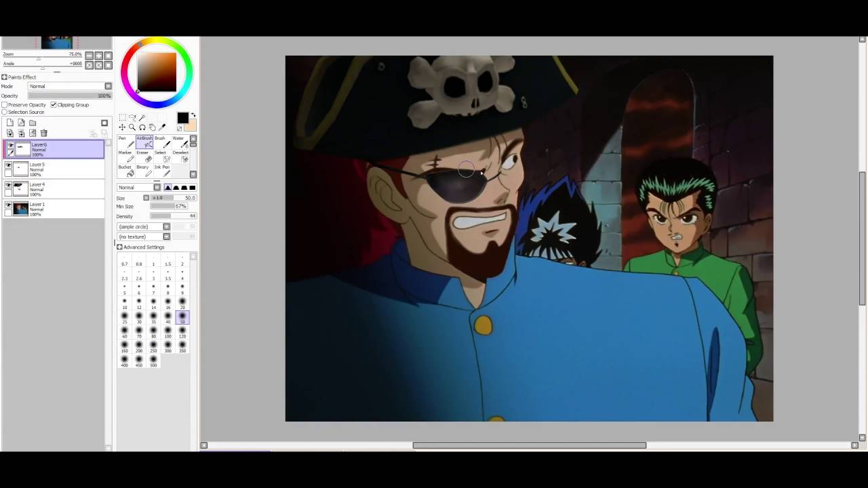This screenshot has width=868, height=488.
Task: Activate the hand pan tool
Action: click(152, 127)
